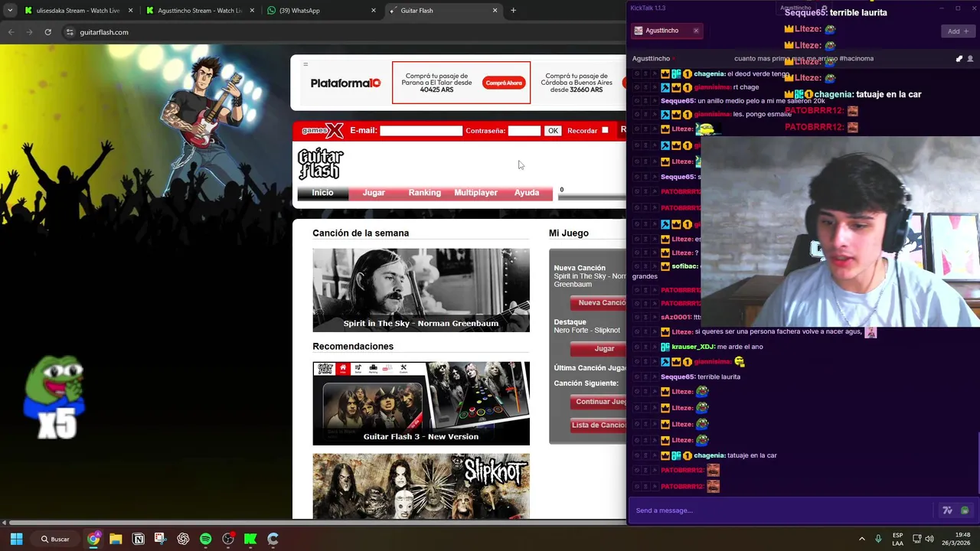The width and height of the screenshot is (980, 551).
Task: Click Add to add a KickTalk chatroom
Action: (x=958, y=31)
